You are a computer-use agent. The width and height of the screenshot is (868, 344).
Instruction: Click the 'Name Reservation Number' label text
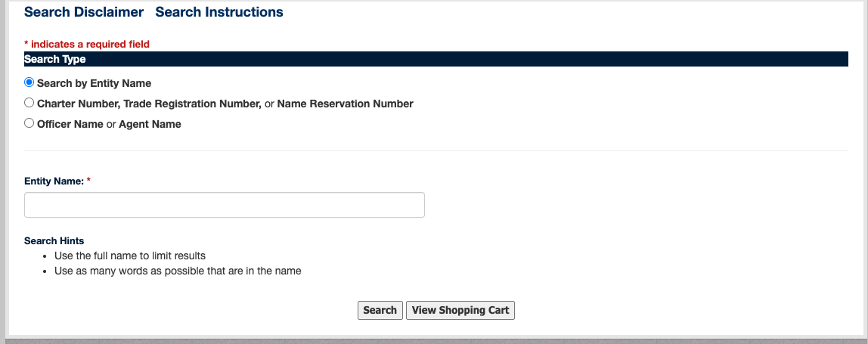coord(345,104)
